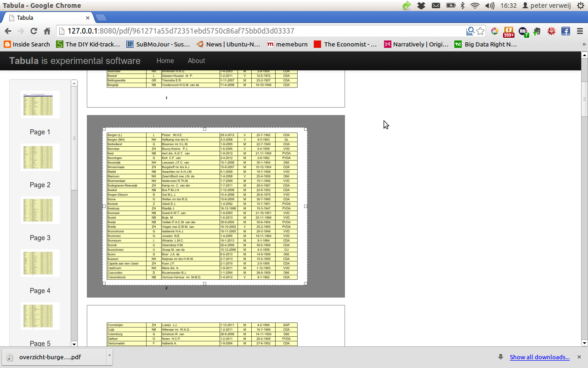The image size is (588, 368).
Task: Select the Page 3 thumbnail
Action: coord(40,210)
